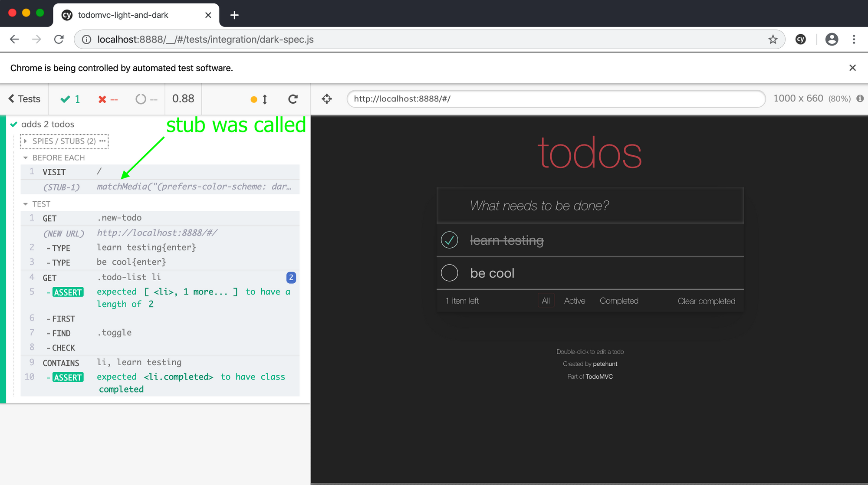Check the be cool todo circle

point(449,273)
